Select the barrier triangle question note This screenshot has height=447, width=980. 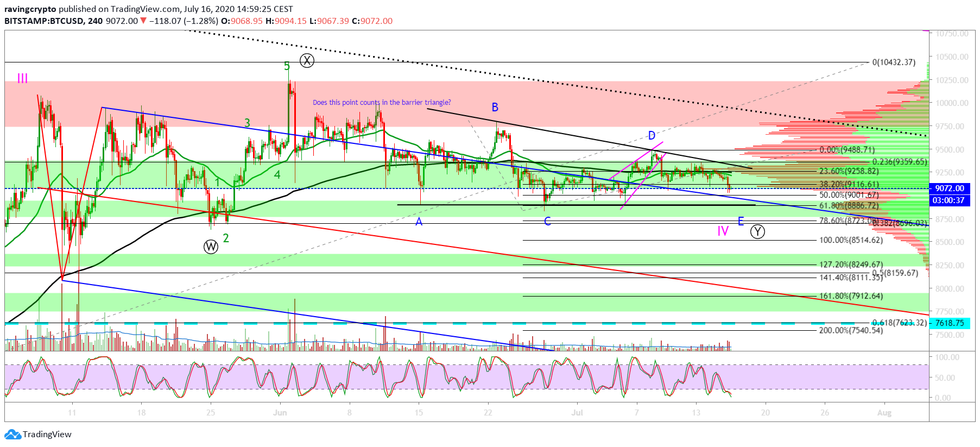(382, 103)
